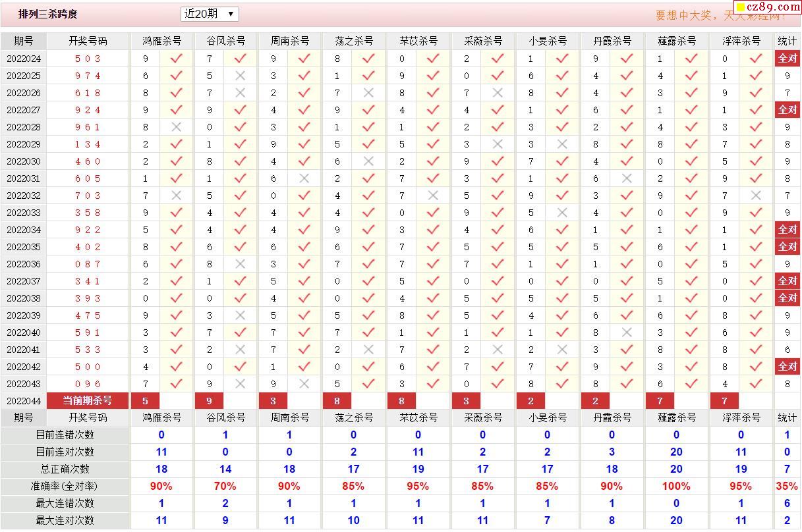Click the 最大连对次数 row label
Viewport: 802px width, 532px height.
point(65,521)
